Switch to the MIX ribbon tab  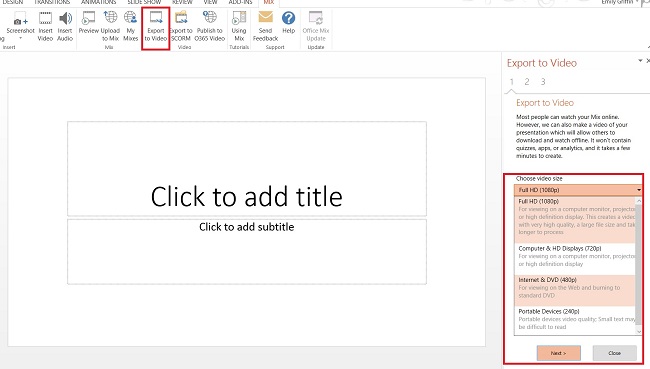(269, 2)
